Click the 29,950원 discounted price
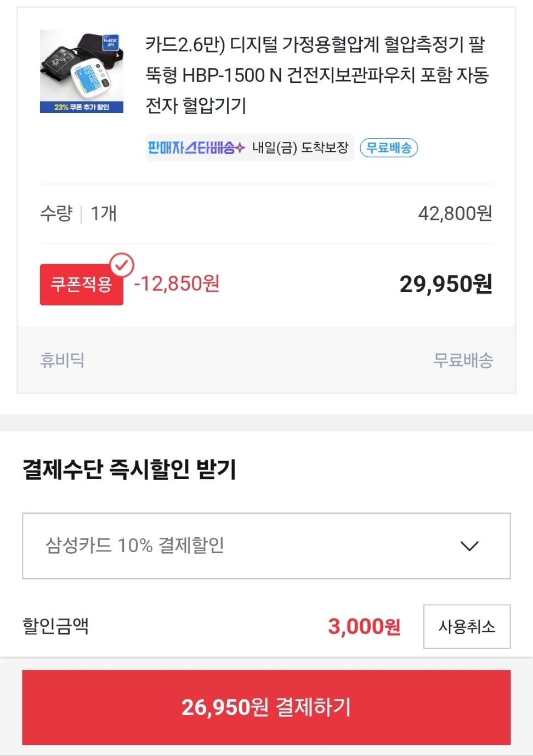Image resolution: width=533 pixels, height=756 pixels. point(446,284)
